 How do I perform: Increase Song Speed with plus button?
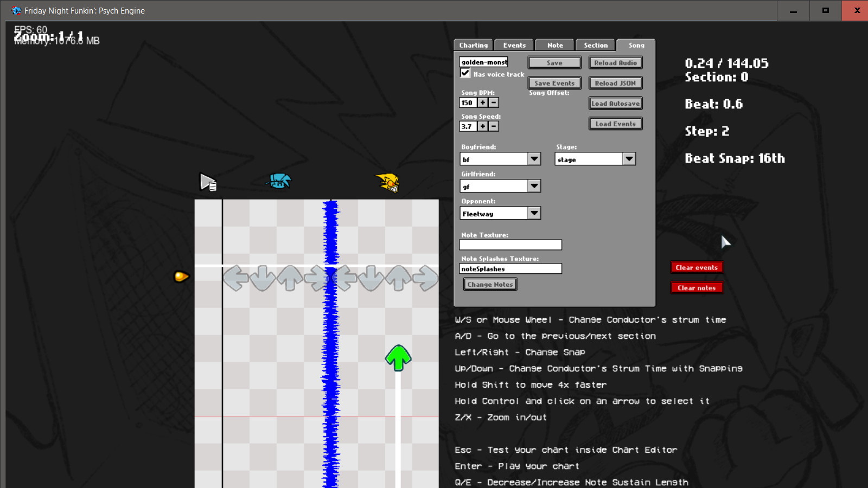pyautogui.click(x=482, y=126)
